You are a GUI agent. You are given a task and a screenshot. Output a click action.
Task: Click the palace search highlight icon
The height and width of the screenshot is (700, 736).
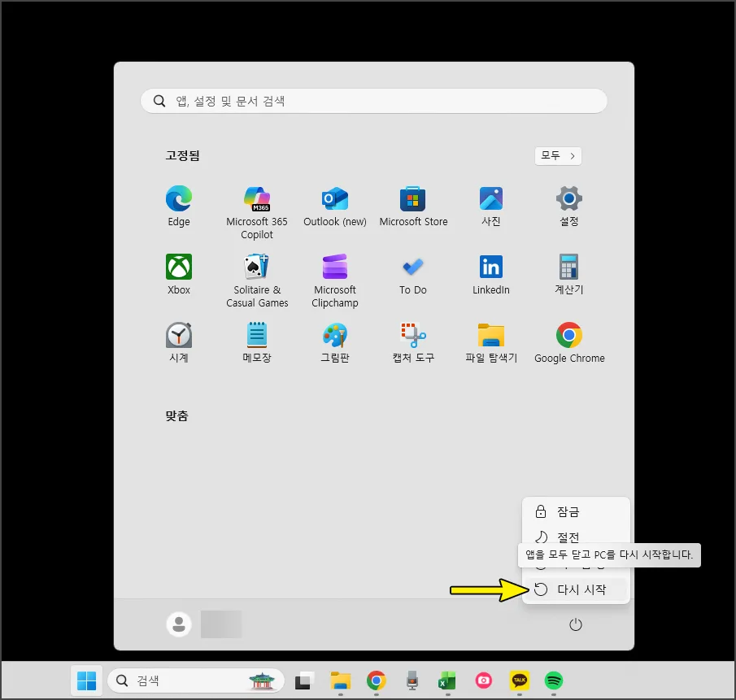tap(261, 680)
